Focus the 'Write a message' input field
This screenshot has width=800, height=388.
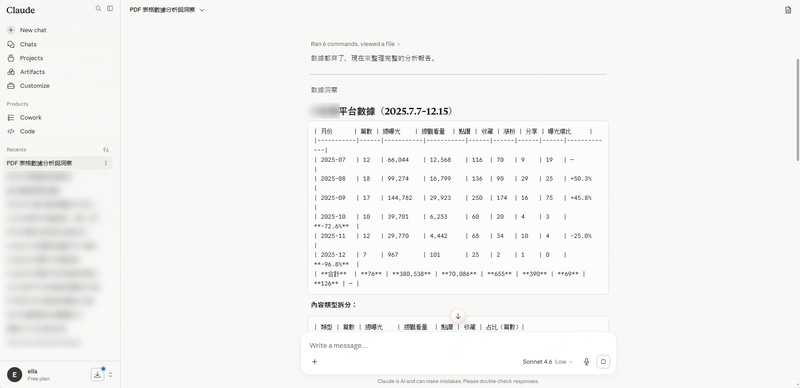(x=458, y=346)
